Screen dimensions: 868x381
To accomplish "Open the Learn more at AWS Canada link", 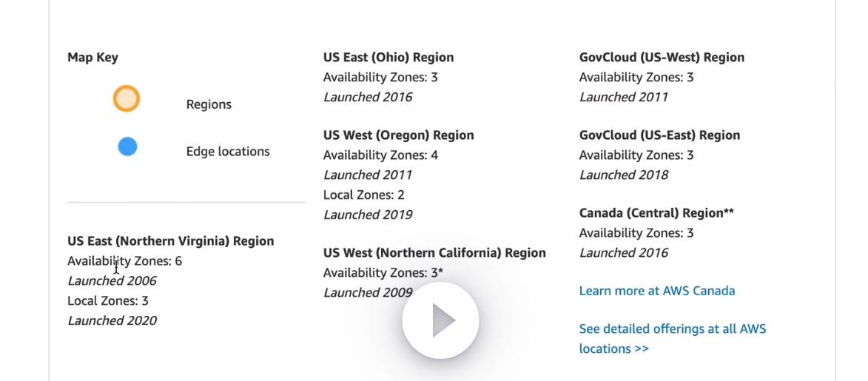I will [657, 291].
